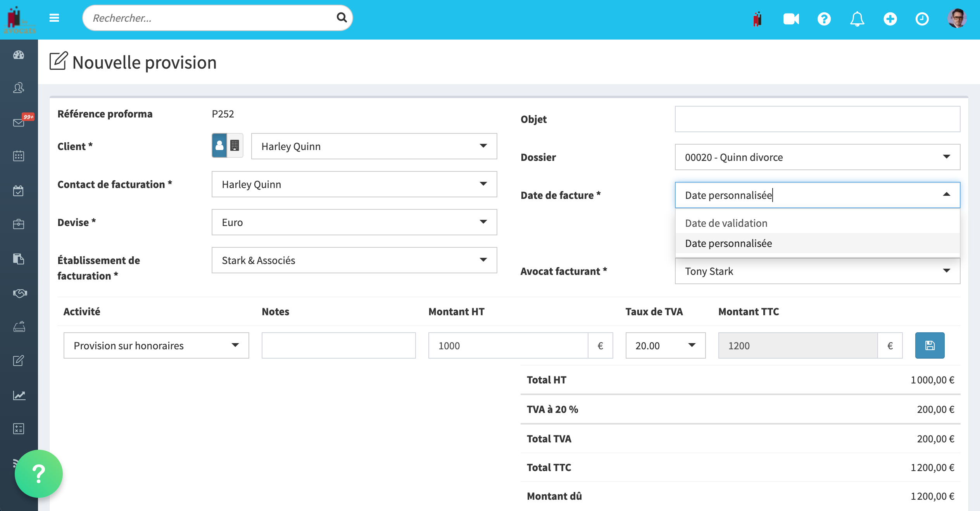
Task: Open the user profile avatar
Action: 957,19
